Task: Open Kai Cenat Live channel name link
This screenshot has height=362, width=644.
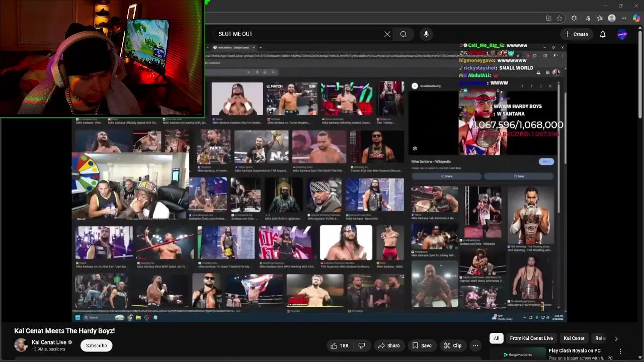Action: pyautogui.click(x=49, y=342)
